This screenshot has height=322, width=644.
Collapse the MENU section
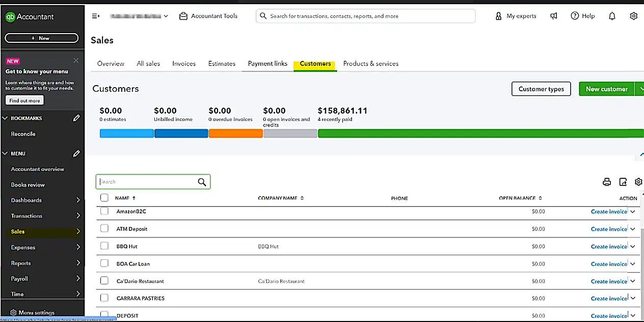click(x=6, y=153)
